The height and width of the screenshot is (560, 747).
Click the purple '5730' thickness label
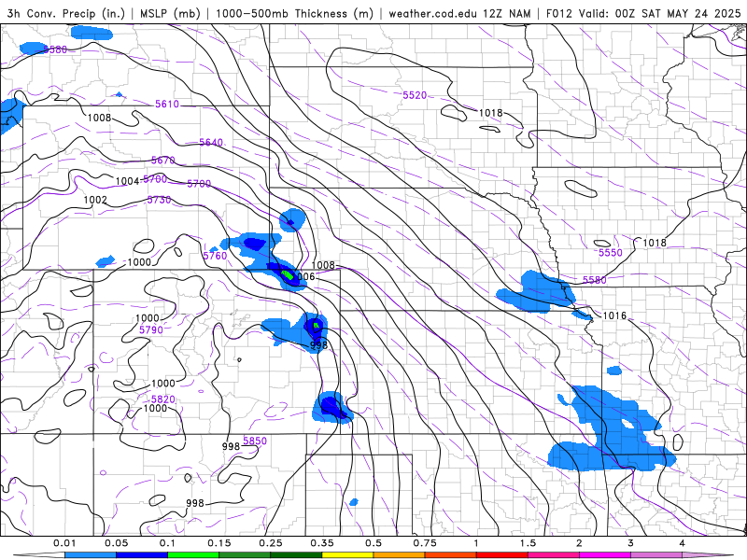pos(159,200)
